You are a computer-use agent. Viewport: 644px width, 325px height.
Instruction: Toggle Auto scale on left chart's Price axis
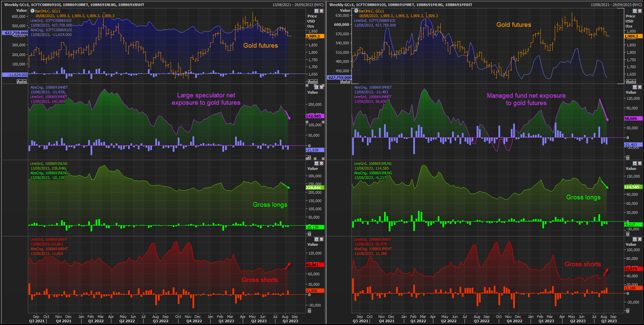click(313, 82)
